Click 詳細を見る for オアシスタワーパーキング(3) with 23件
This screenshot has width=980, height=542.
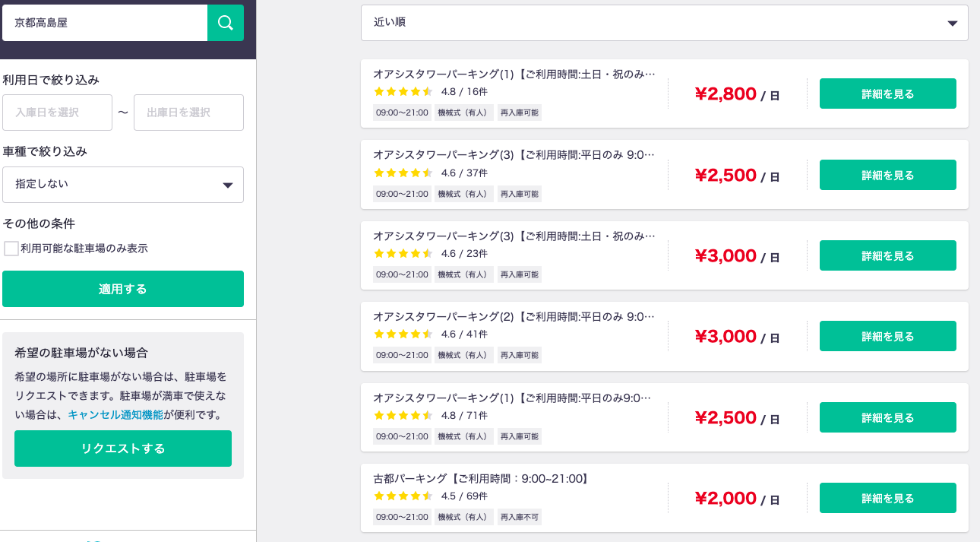point(887,255)
